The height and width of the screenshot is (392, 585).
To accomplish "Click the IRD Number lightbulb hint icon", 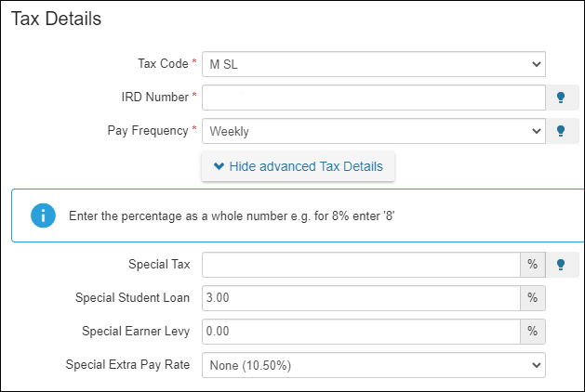I will [x=561, y=98].
